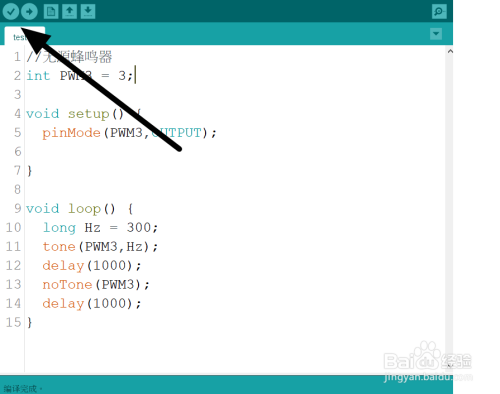Expand the tab options dropdown arrow
The width and height of the screenshot is (500, 394).
436,34
